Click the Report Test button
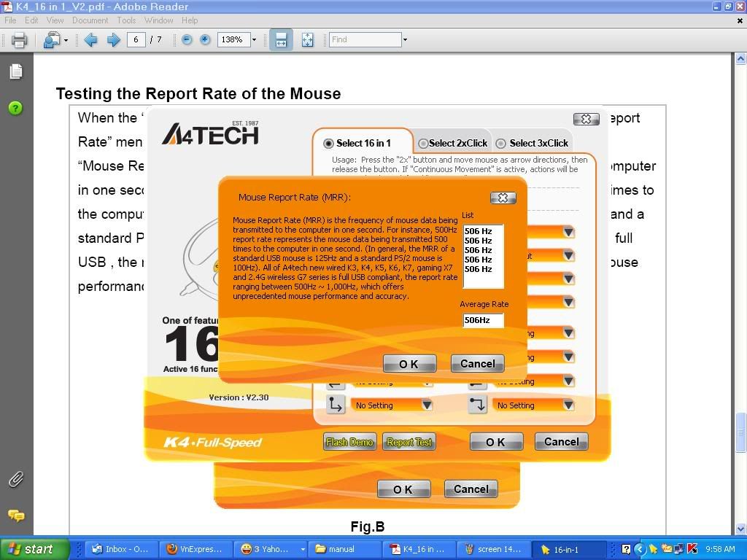The width and height of the screenshot is (747, 560). click(x=409, y=442)
